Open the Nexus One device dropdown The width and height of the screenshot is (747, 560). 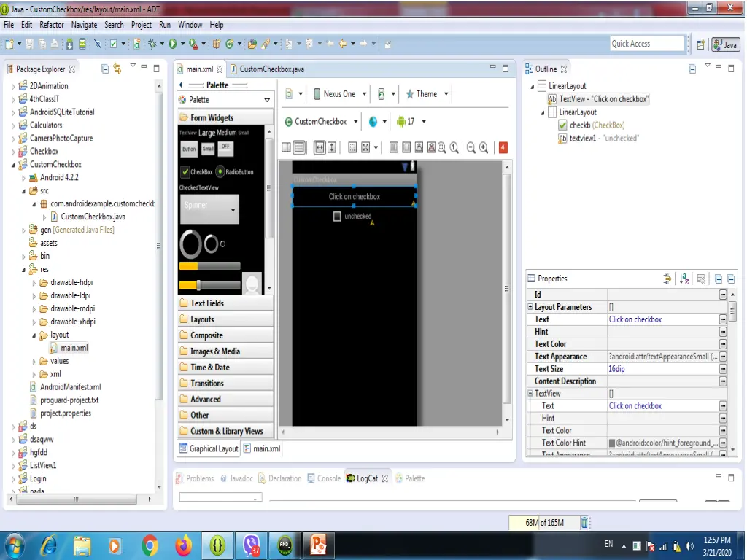[x=340, y=94]
